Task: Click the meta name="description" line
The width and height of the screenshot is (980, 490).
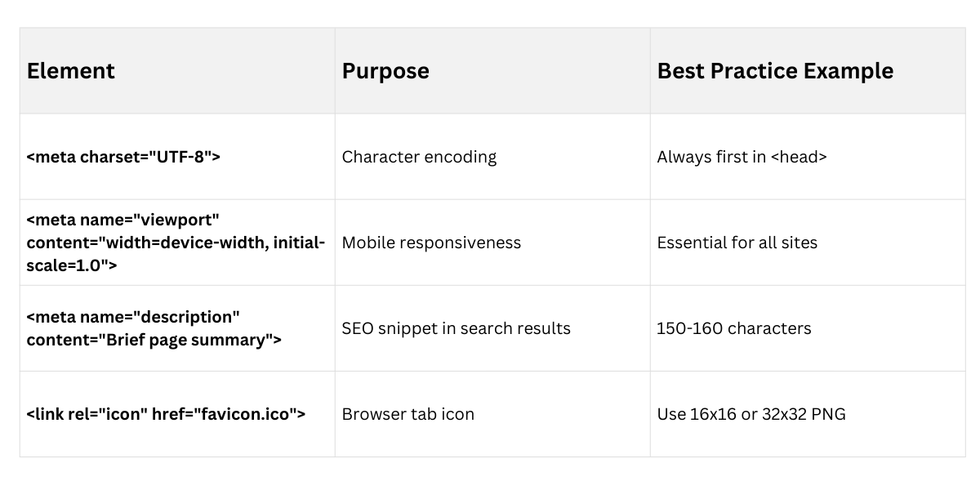Action: 133,317
